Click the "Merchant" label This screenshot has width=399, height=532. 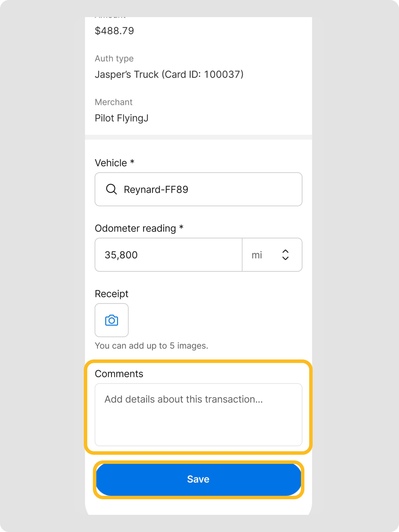(113, 102)
